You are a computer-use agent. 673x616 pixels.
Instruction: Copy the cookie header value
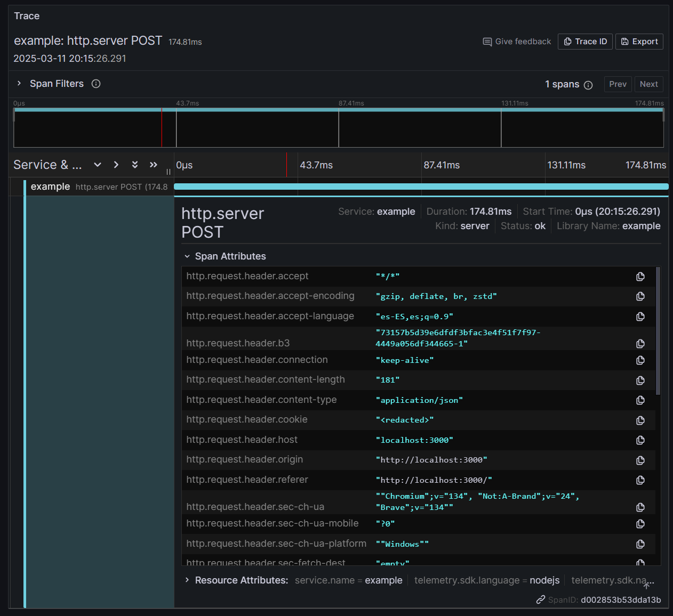[640, 420]
